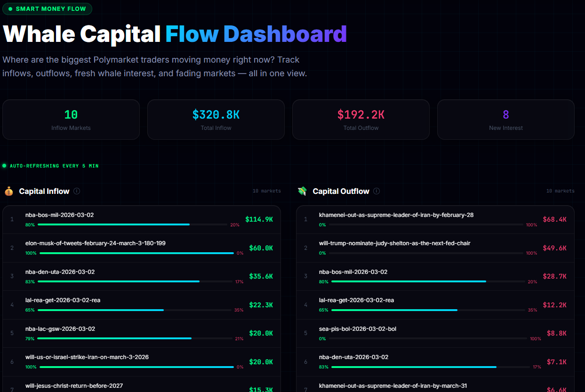Select the $320.8K Total Inflow stat card

click(x=216, y=120)
